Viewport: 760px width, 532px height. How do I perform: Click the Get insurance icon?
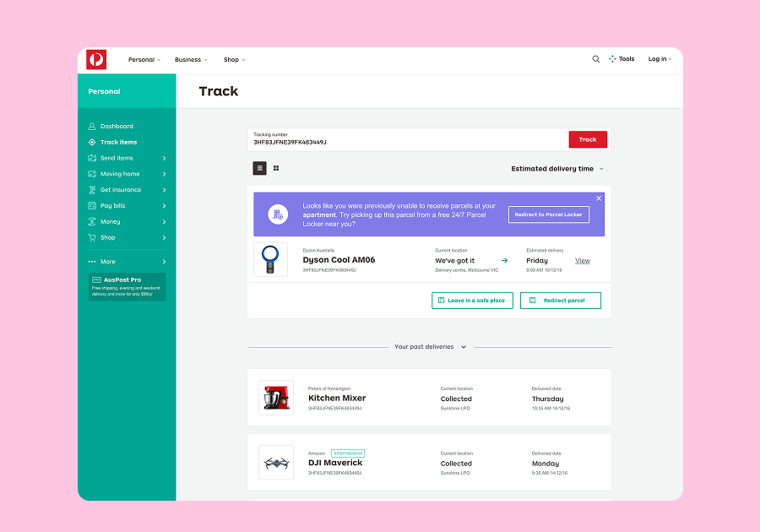91,189
